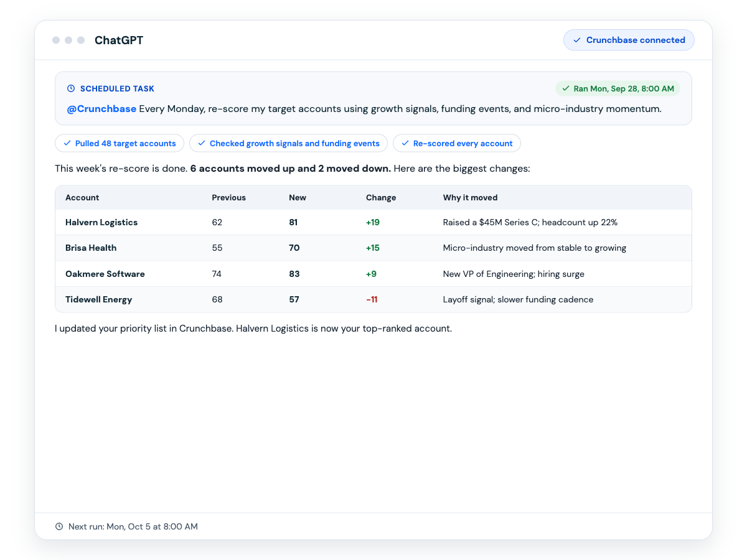Click Halvern's previous score 62
This screenshot has height=560, width=747.
217,222
